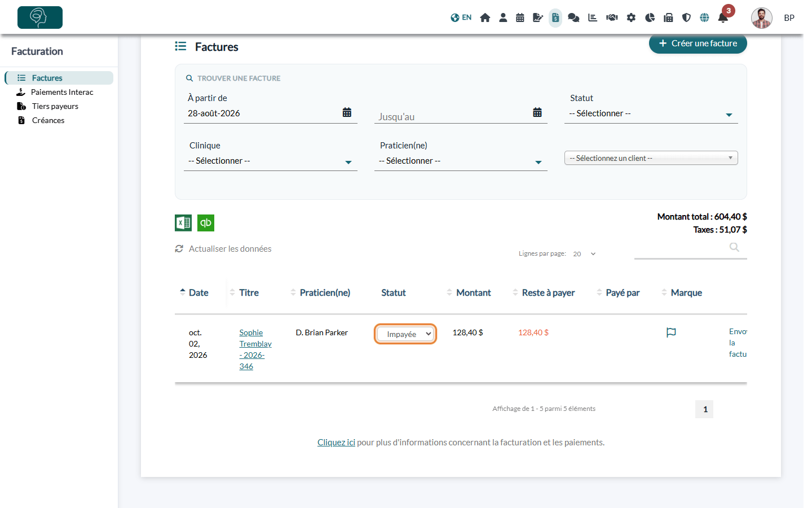This screenshot has width=812, height=508.
Task: Switch language to EN
Action: 461,17
